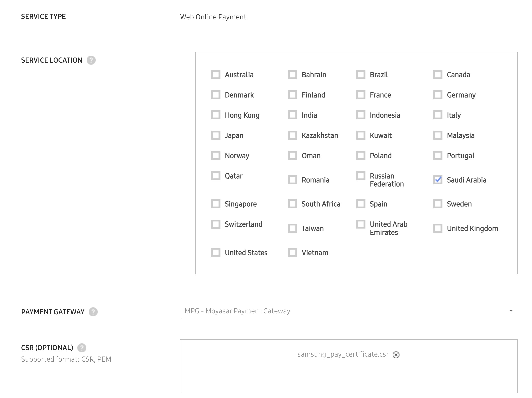Open the Payment Gateway dropdown arrow
This screenshot has height=398, width=532.
[x=511, y=311]
